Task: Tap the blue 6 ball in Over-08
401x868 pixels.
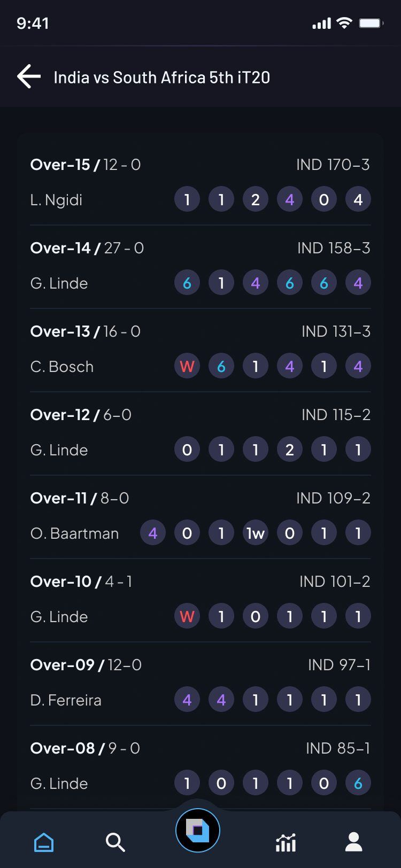Action: [358, 784]
